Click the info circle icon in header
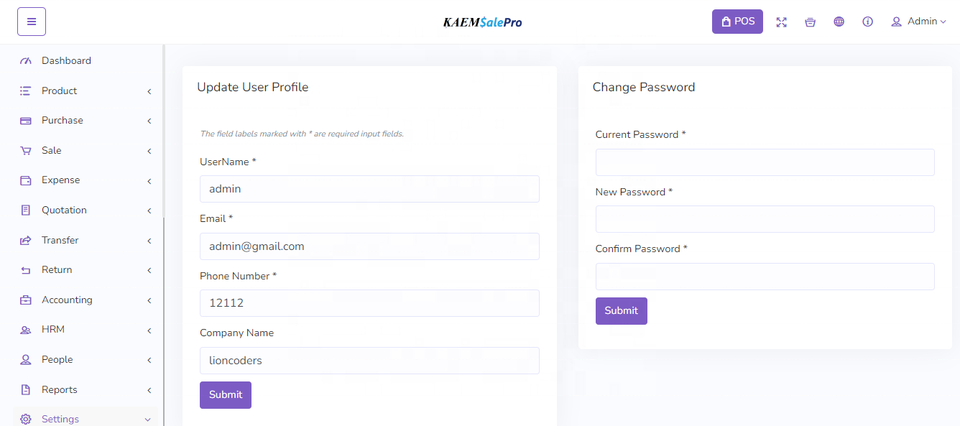 pos(867,22)
